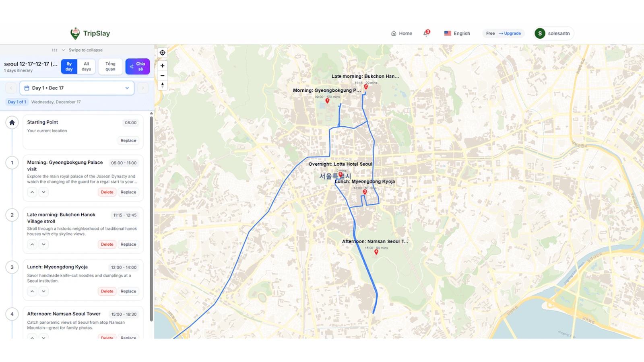Image resolution: width=644 pixels, height=362 pixels.
Task: Click the 11:15 - 12:45 time badge
Action: tap(125, 215)
